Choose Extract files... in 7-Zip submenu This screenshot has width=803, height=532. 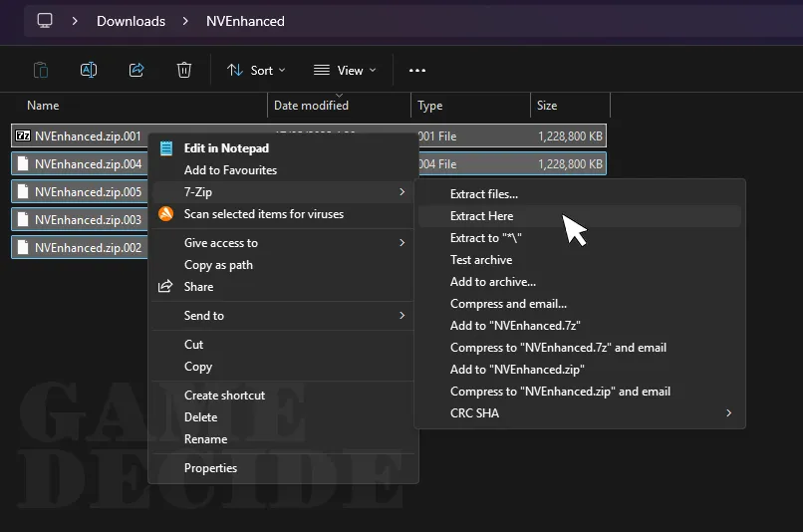(x=484, y=194)
